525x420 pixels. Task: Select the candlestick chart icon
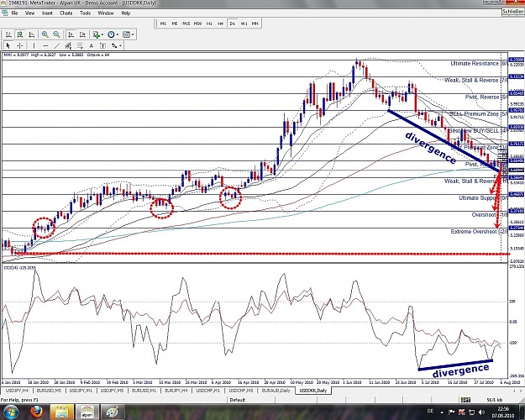20,34
